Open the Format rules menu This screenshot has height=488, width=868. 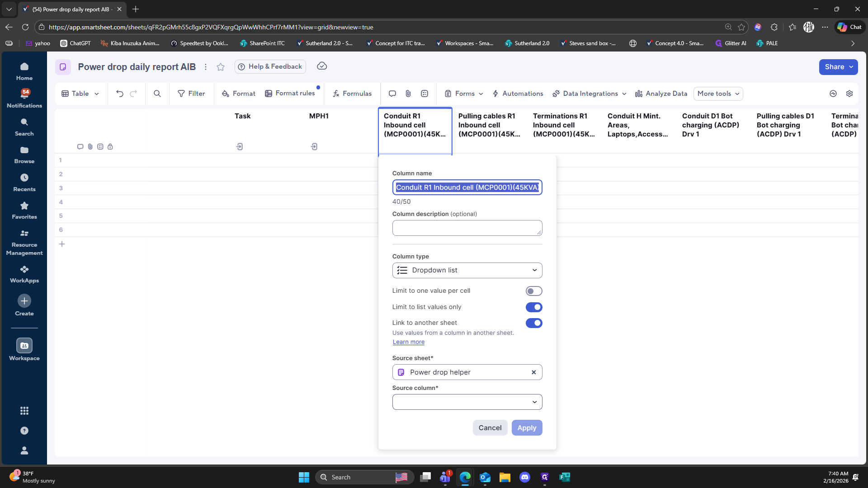(x=290, y=94)
